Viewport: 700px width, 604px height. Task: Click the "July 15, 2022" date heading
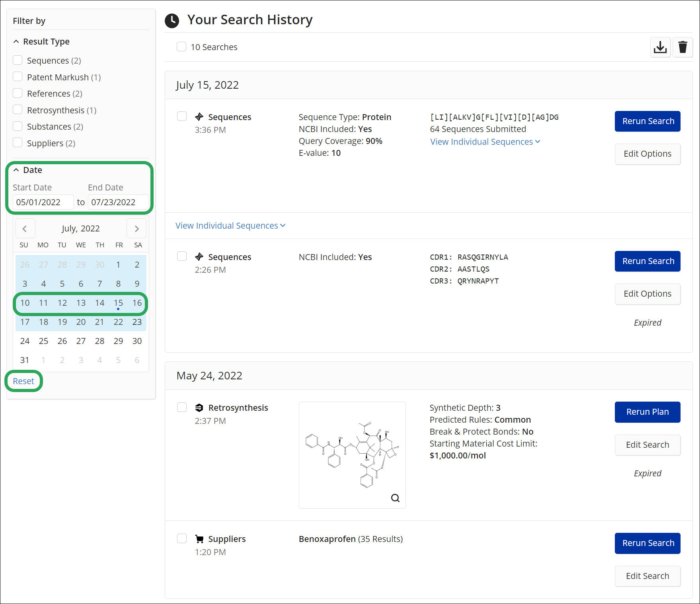207,85
